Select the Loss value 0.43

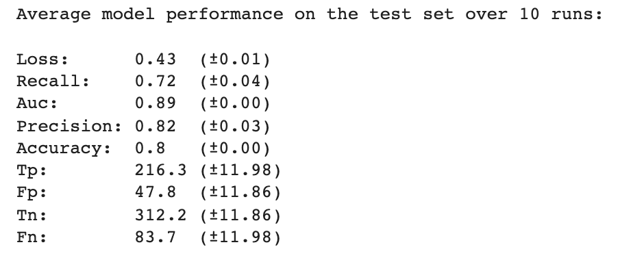coord(156,60)
